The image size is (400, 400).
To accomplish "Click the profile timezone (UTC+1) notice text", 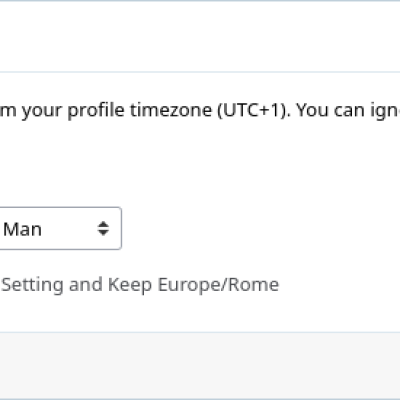I will 200,110.
